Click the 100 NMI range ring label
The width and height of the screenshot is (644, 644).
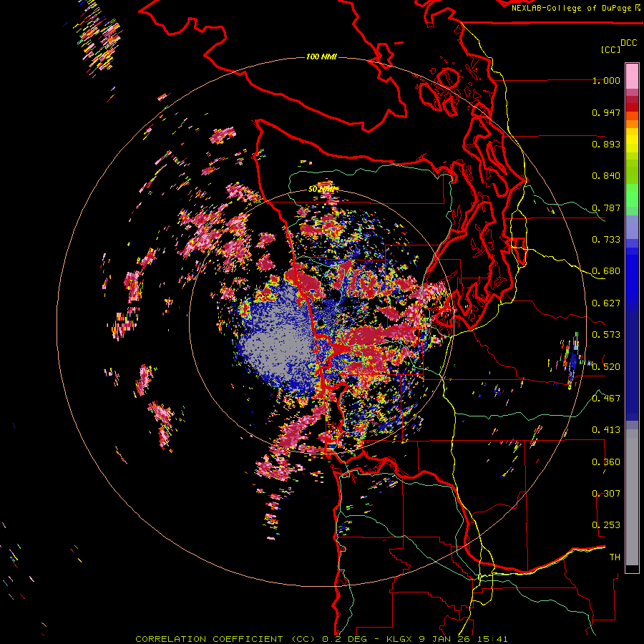click(321, 57)
